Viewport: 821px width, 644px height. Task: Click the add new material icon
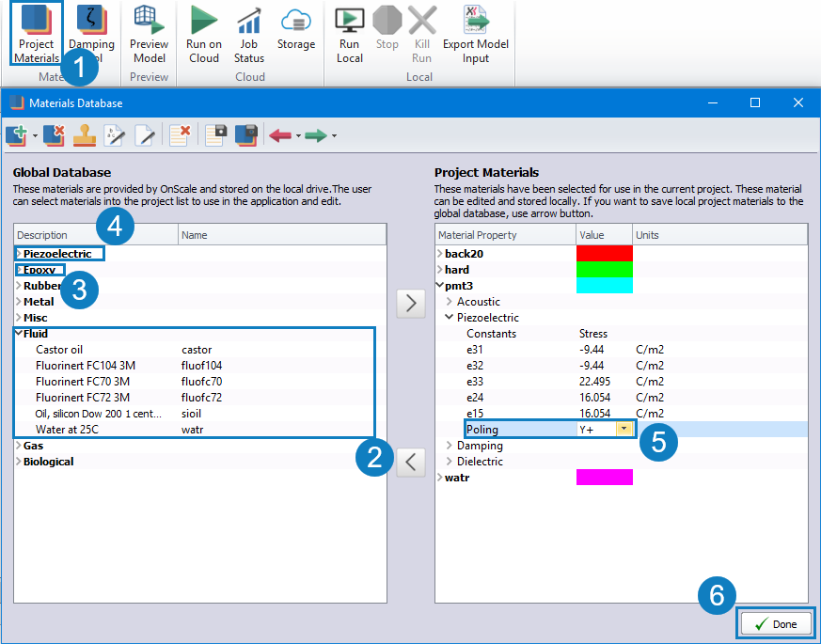click(x=17, y=135)
